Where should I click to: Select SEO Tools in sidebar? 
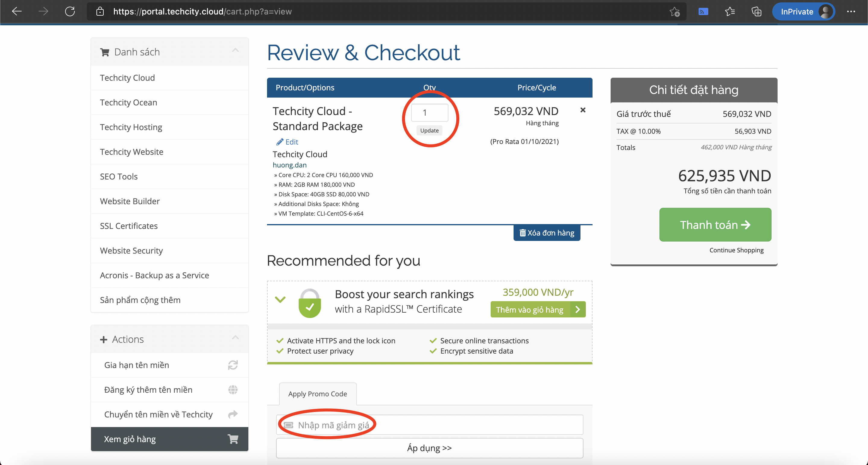(169, 176)
